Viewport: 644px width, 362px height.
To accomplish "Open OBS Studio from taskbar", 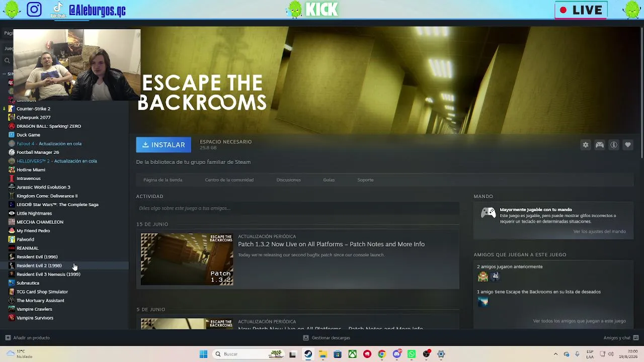I will (x=427, y=354).
